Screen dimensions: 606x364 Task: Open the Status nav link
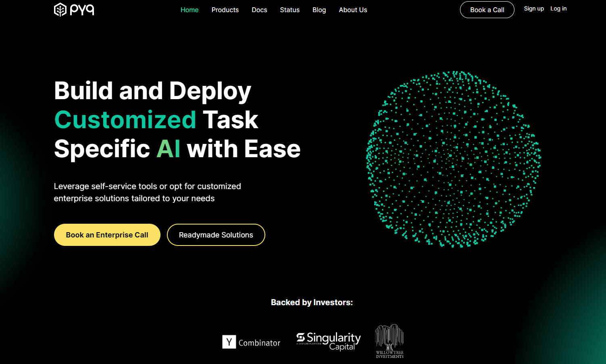289,10
